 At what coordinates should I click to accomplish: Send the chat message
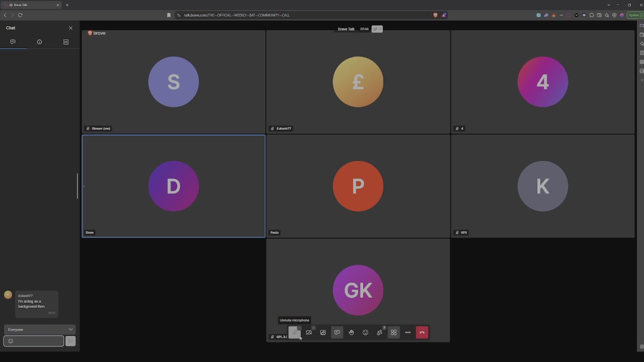(x=70, y=341)
